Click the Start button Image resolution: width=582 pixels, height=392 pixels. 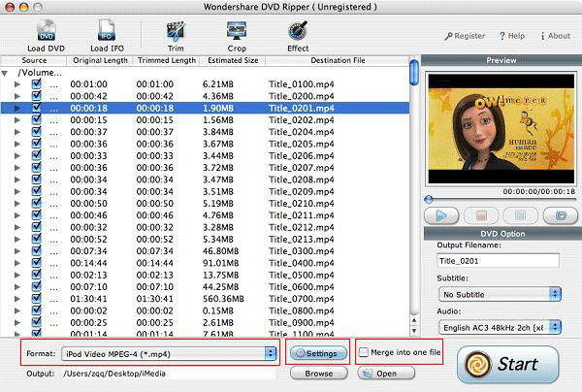(x=507, y=364)
